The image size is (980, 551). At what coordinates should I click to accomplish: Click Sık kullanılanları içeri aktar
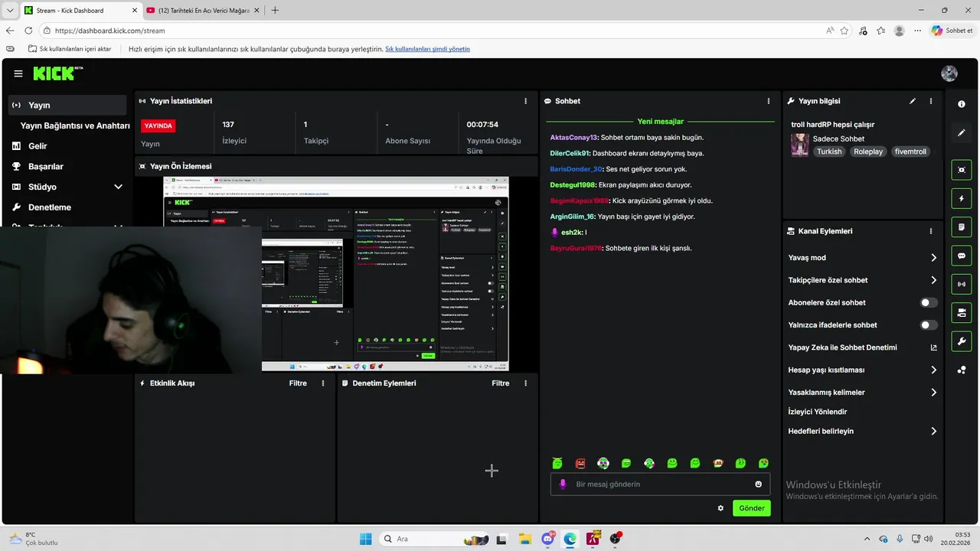click(x=70, y=49)
